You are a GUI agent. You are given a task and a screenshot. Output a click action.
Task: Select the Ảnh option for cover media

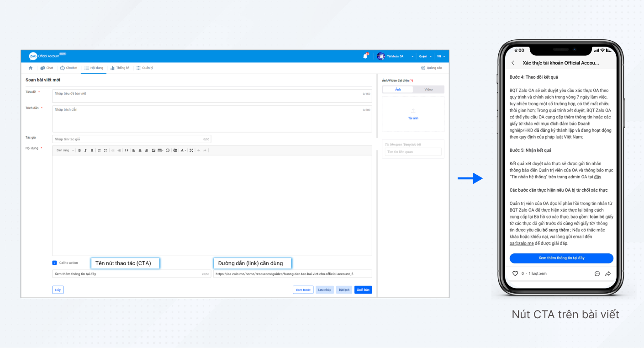coord(398,90)
